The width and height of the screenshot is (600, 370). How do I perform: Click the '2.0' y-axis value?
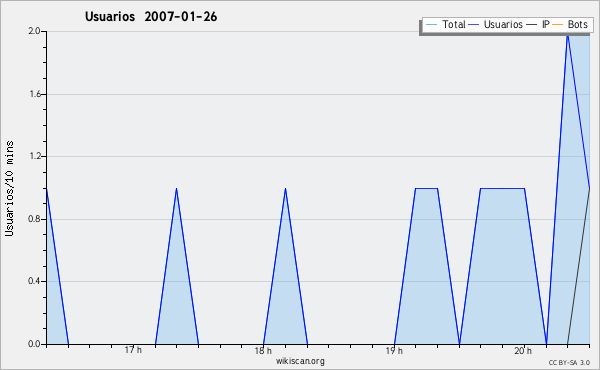pos(34,31)
